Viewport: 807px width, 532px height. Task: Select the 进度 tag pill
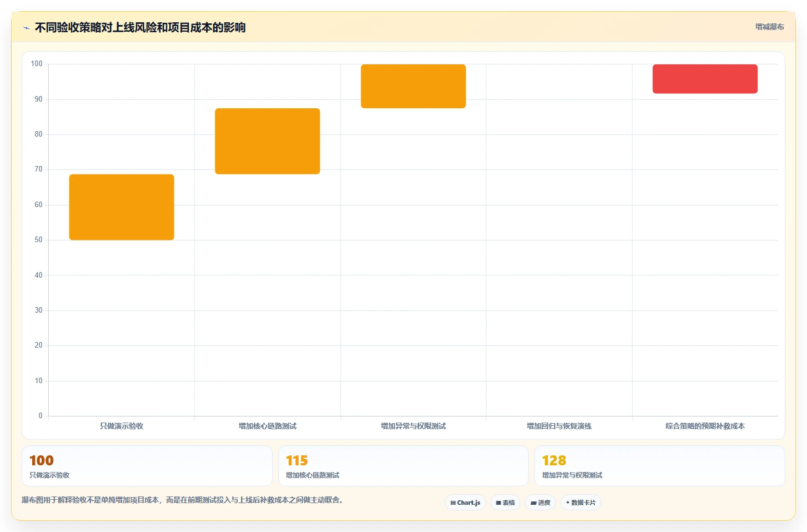point(540,503)
